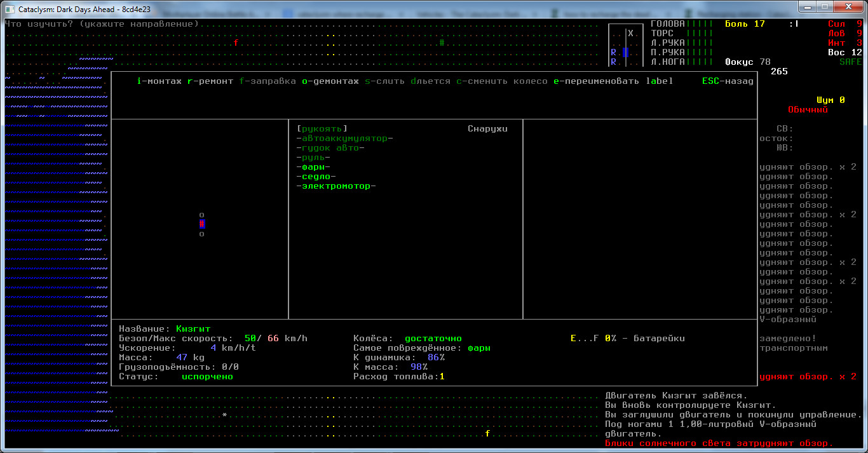Choose e-переименовать to rename the vehicle

pos(596,81)
